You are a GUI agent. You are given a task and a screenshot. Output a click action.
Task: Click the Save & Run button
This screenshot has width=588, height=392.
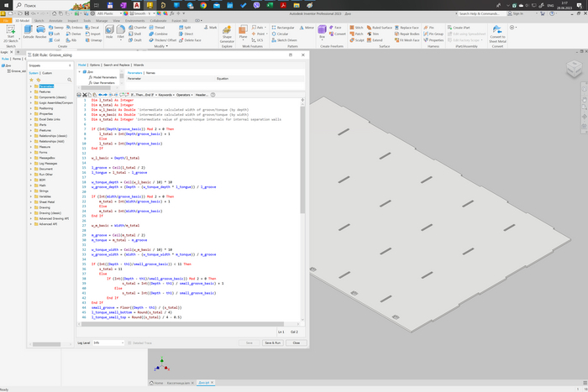(272, 342)
